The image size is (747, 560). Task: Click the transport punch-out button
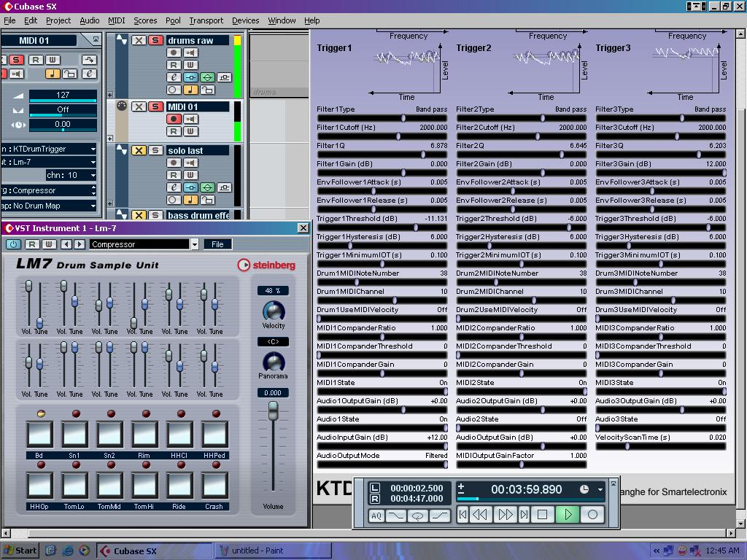[x=439, y=516]
